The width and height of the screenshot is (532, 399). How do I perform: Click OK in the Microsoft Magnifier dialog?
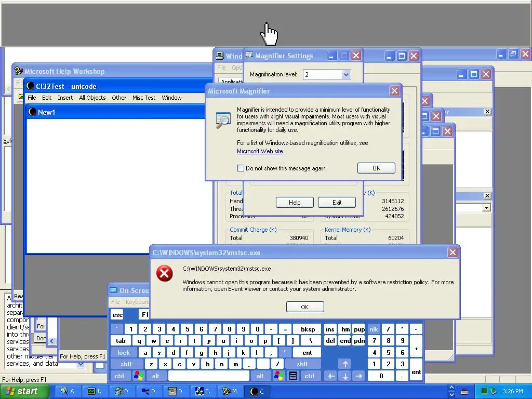point(376,168)
